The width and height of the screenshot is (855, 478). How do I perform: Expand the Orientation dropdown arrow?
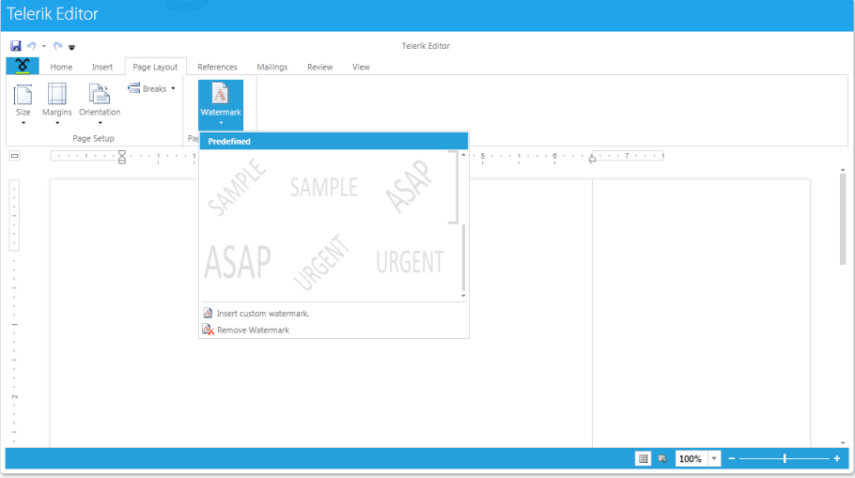point(100,123)
